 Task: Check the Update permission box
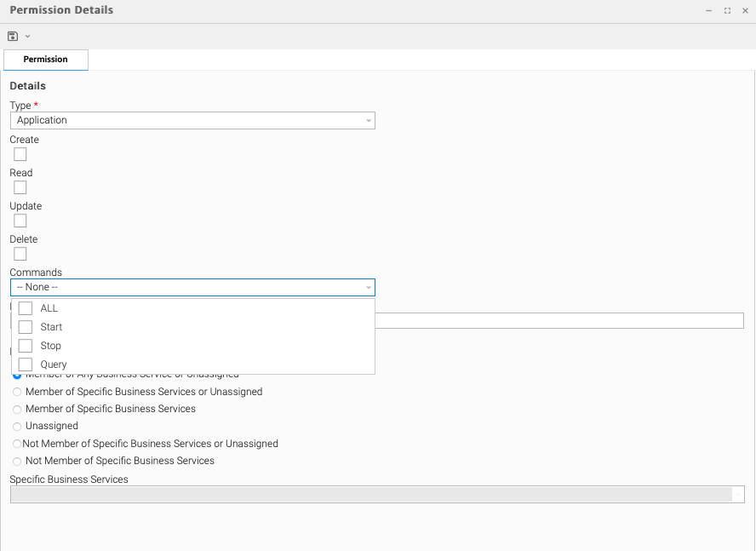[20, 221]
